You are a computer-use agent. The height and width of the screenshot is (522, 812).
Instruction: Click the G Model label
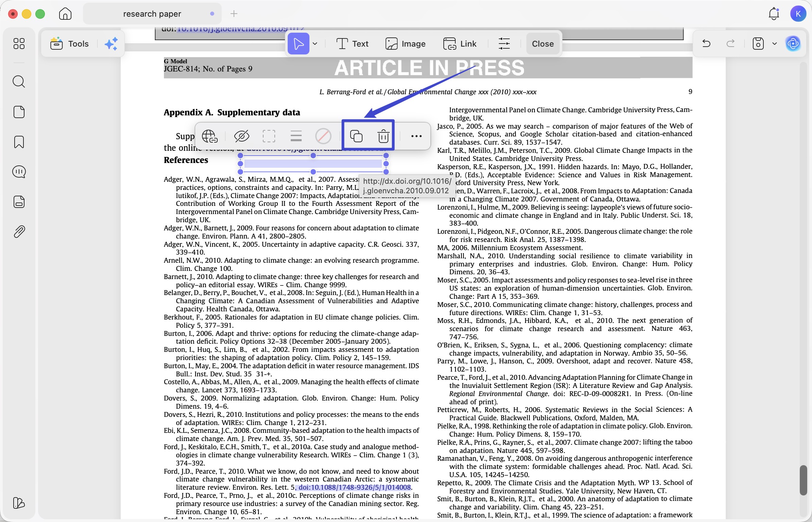coord(175,61)
